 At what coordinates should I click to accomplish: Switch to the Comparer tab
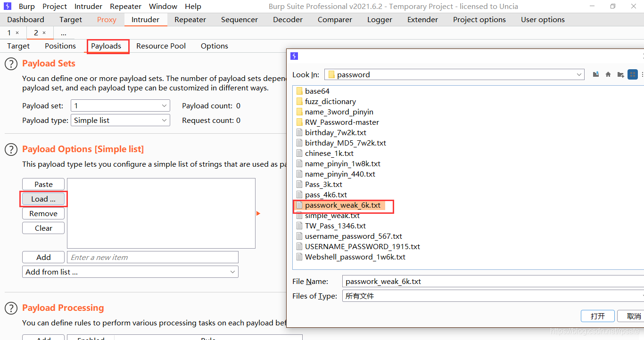point(335,19)
